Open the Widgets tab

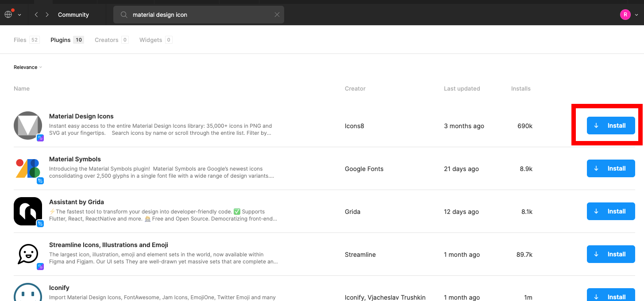click(x=156, y=40)
